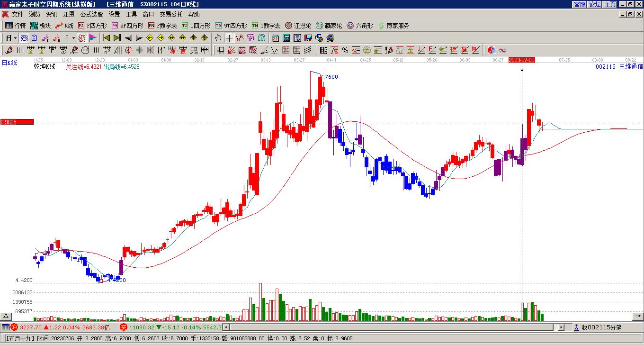Click the 论坛 forum button
The width and height of the screenshot is (644, 345).
pos(595,4)
